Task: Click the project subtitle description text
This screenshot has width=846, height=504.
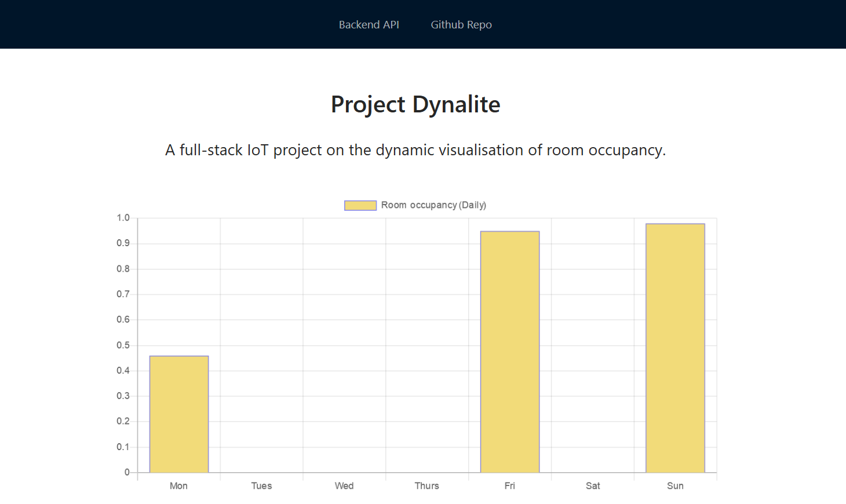Action: coord(415,150)
